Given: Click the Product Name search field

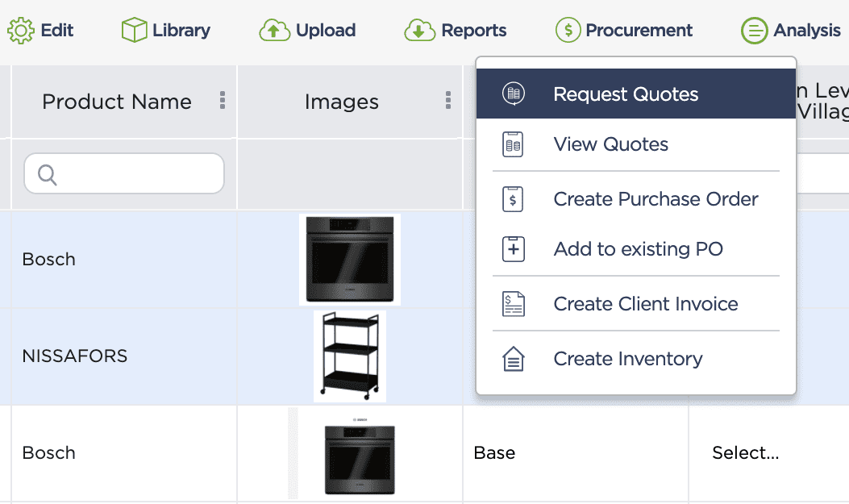Looking at the screenshot, I should (124, 173).
